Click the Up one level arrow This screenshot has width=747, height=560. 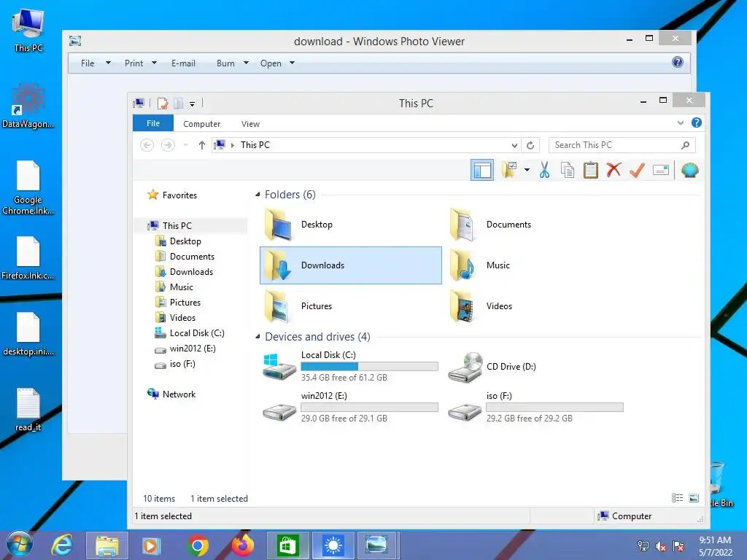tap(202, 145)
